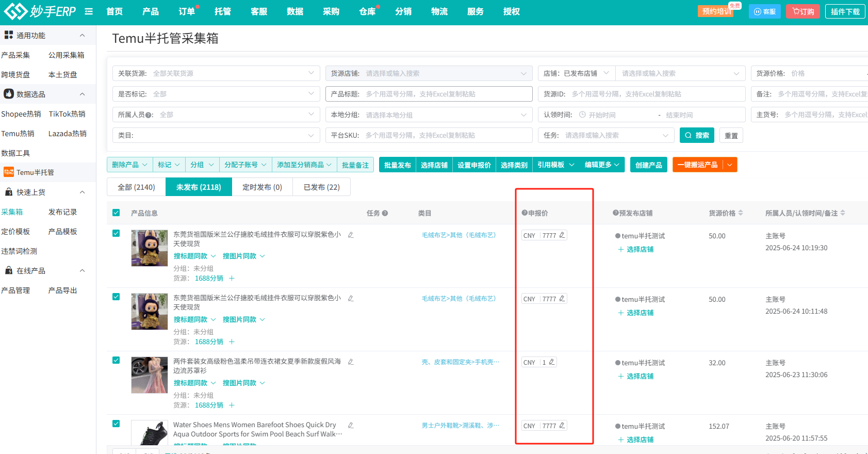Uncheck second 东莞货祖国版 product checkbox
This screenshot has width=868, height=454.
pos(116,297)
